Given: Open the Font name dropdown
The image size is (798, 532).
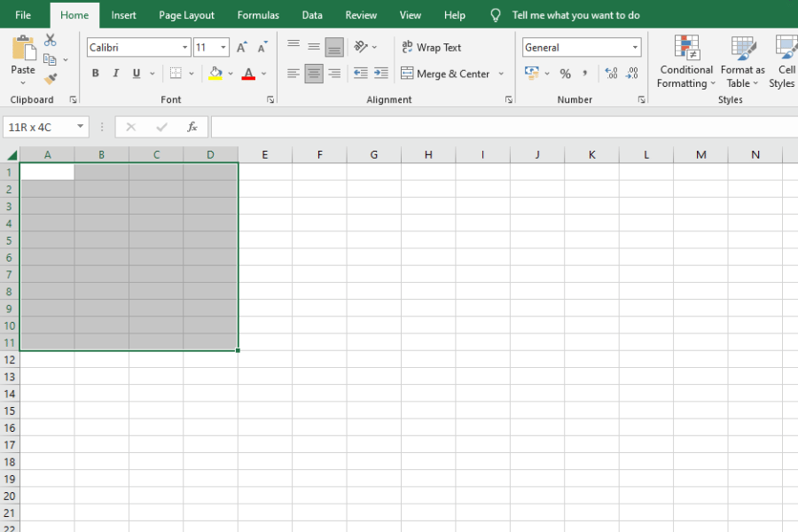Looking at the screenshot, I should tap(184, 46).
